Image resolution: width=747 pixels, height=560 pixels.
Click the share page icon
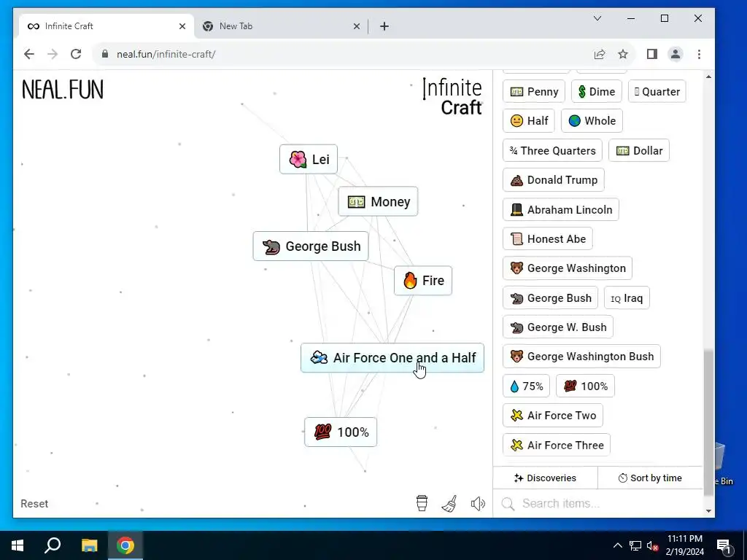(x=600, y=54)
